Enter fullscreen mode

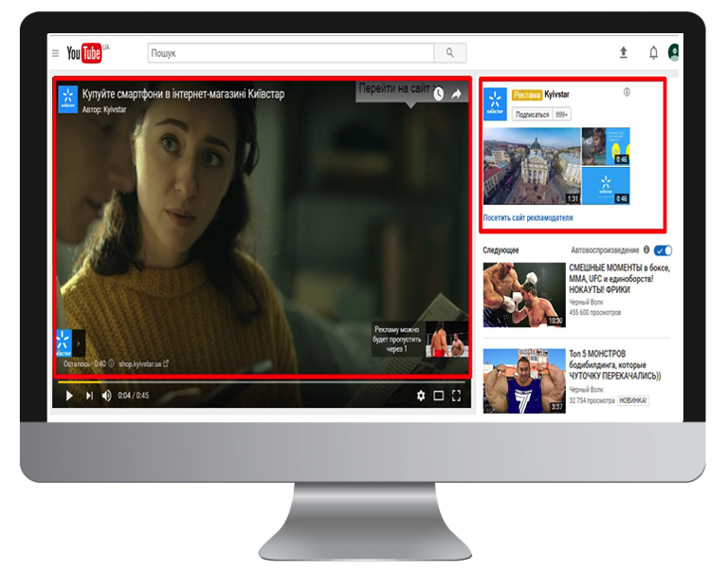456,396
